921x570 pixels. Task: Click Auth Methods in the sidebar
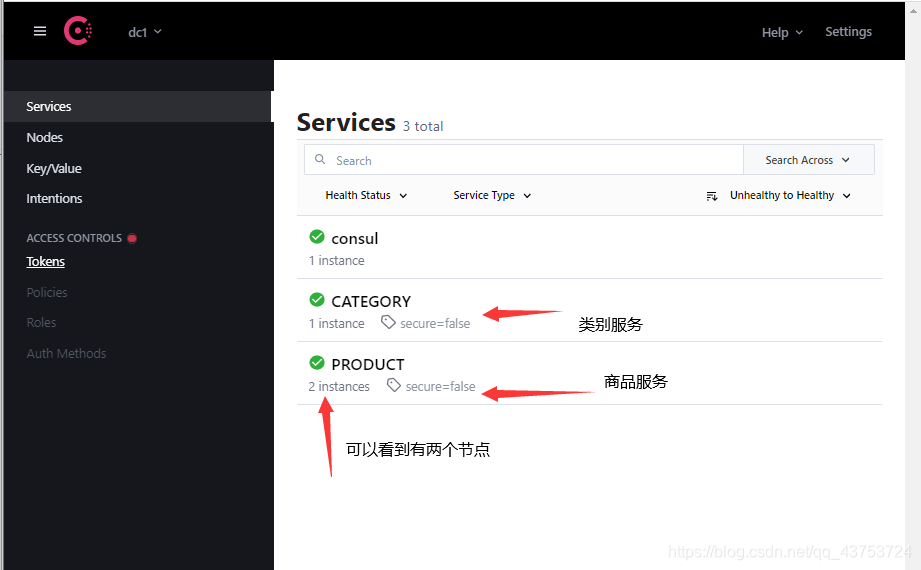click(x=66, y=353)
